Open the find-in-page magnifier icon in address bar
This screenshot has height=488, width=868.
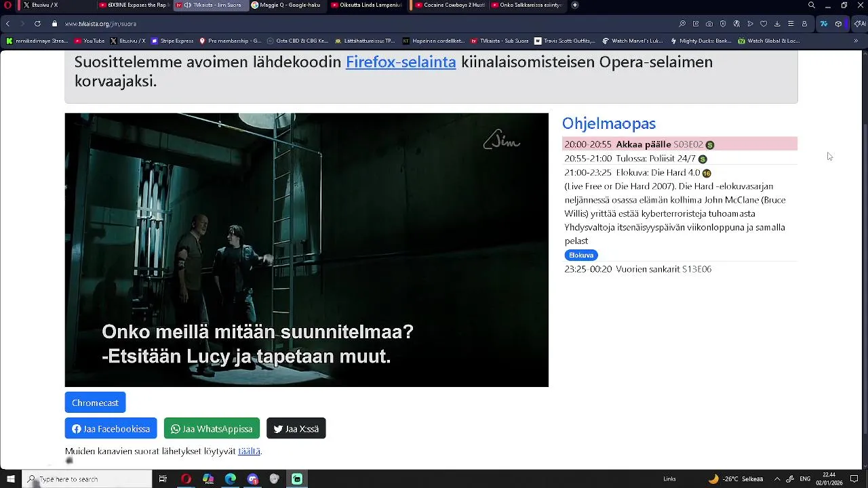(x=682, y=24)
